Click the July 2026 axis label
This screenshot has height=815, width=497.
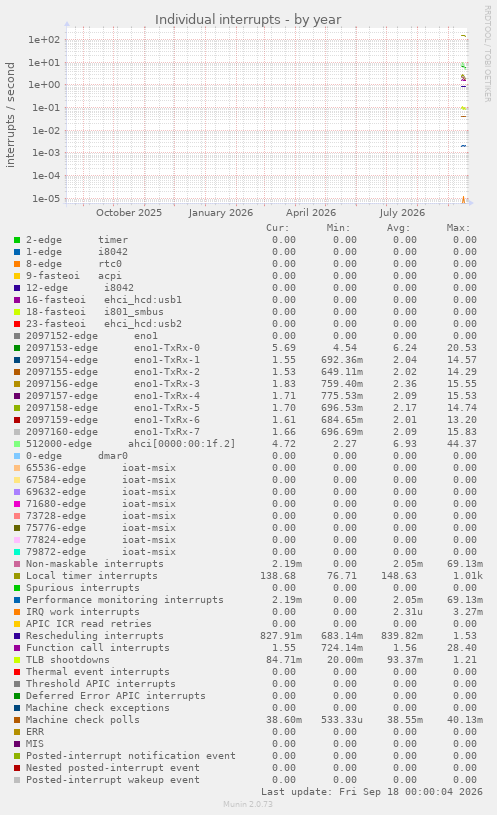coord(402,213)
